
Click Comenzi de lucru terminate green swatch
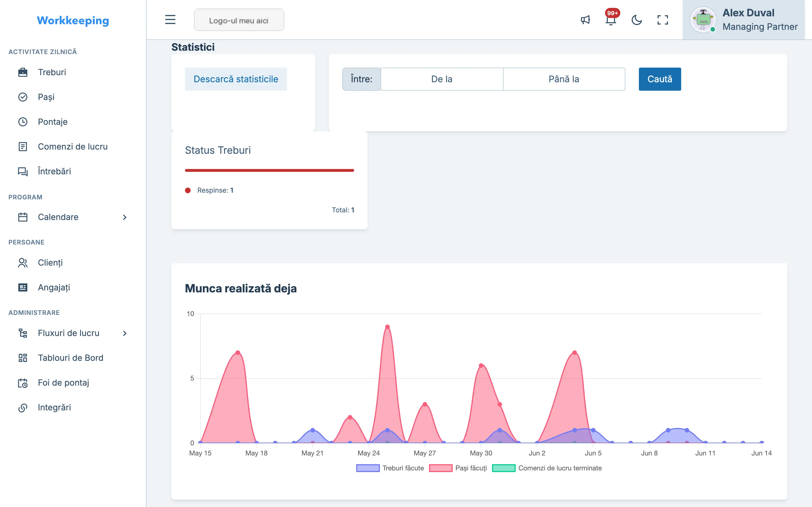(x=504, y=468)
